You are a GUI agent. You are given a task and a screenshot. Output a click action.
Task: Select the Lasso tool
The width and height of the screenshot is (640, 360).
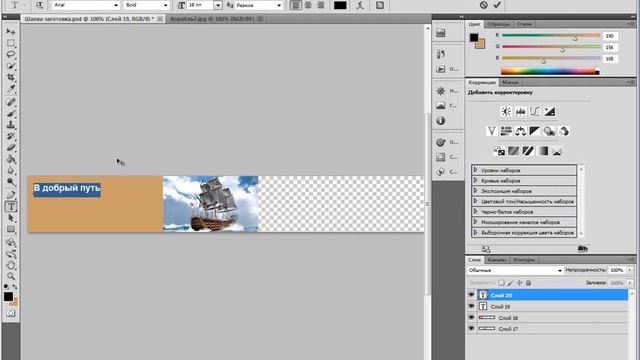[x=11, y=54]
